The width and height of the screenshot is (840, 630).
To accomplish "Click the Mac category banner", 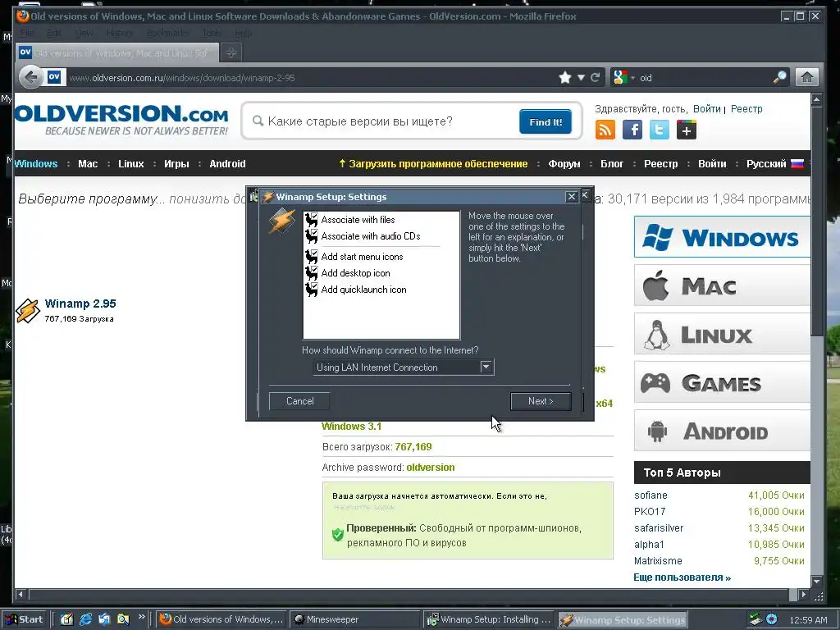I will (x=722, y=285).
